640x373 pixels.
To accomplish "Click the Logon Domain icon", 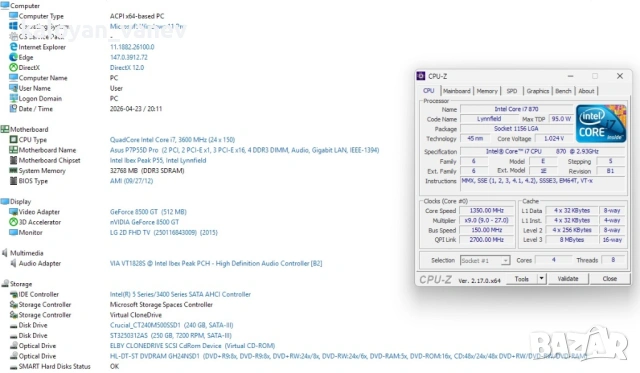I will pyautogui.click(x=13, y=98).
